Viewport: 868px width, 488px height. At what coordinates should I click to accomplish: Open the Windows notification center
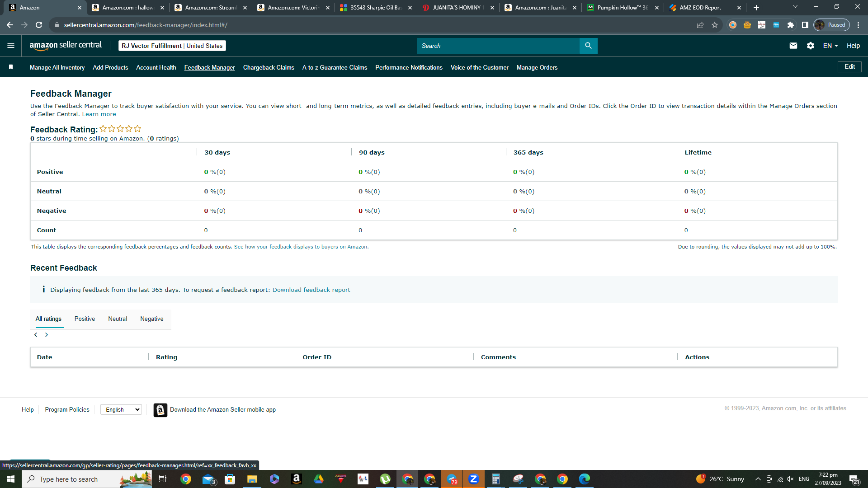[x=854, y=479]
